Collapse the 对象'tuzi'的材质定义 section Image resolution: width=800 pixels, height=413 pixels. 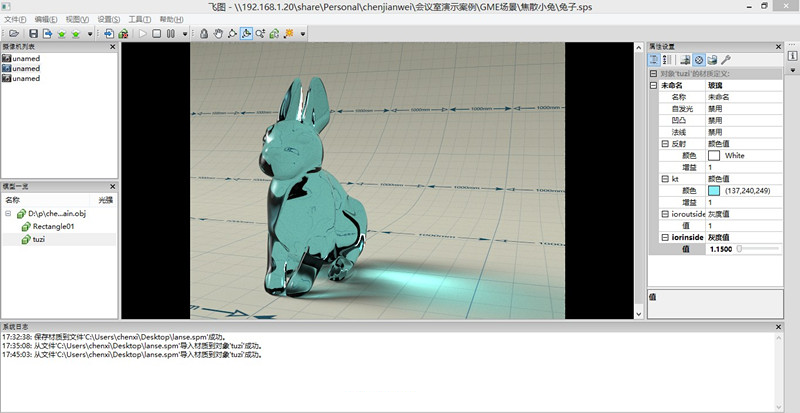click(654, 74)
